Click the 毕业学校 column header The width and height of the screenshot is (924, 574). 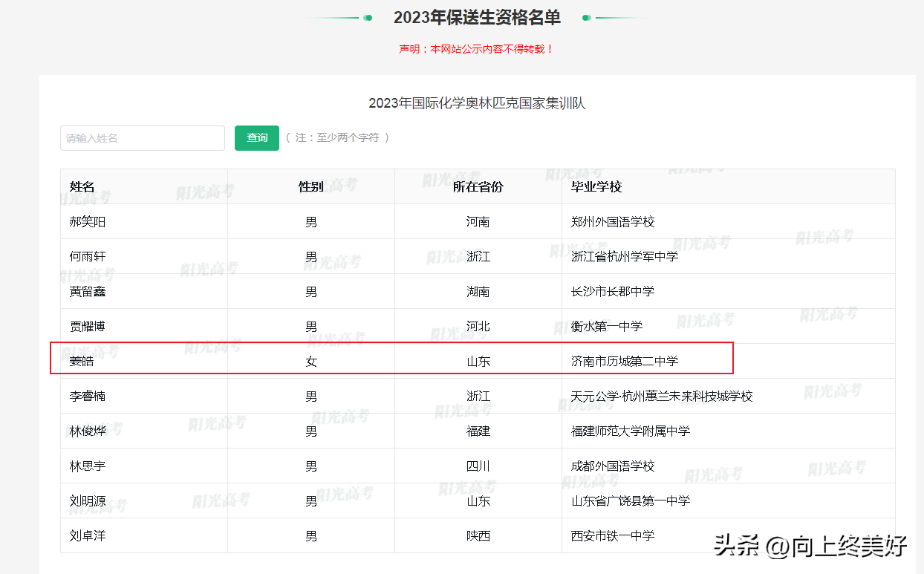[596, 186]
